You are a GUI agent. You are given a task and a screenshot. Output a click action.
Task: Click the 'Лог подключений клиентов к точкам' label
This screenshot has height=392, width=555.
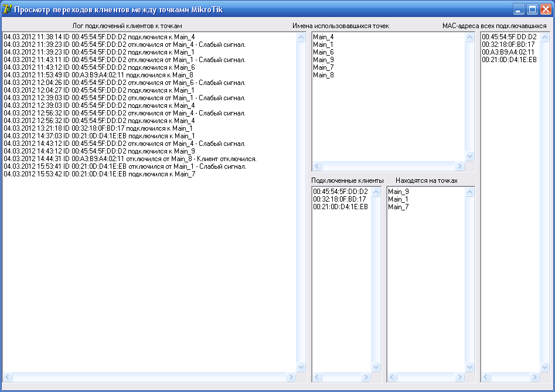click(x=127, y=26)
